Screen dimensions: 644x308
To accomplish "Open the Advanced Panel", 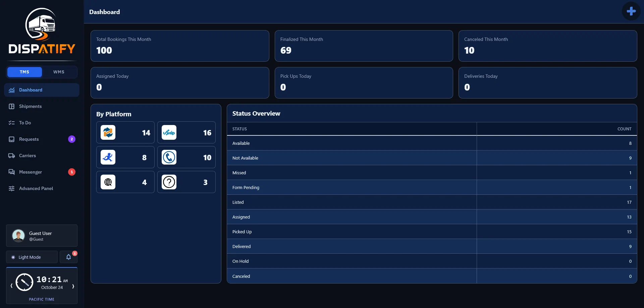I will coord(42,189).
